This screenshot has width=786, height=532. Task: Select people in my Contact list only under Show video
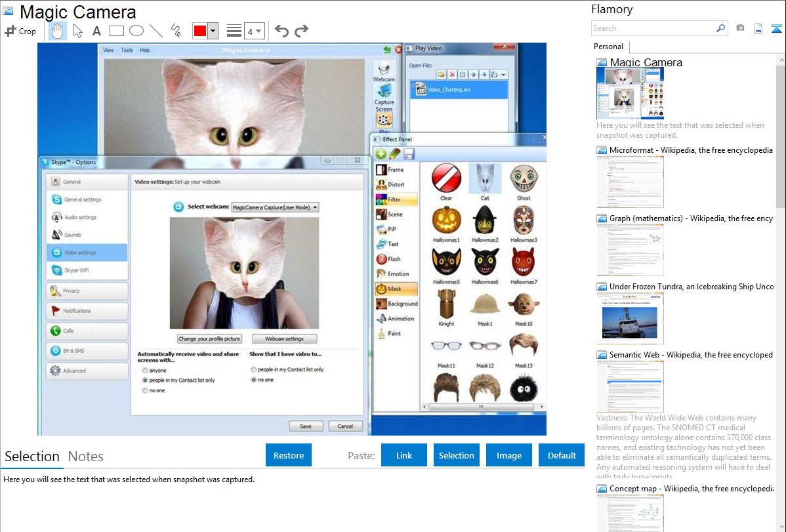click(x=254, y=369)
